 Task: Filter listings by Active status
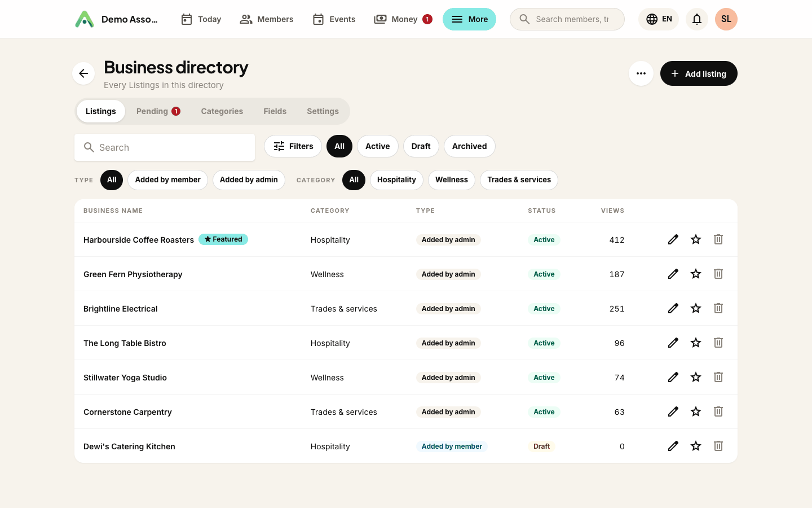pos(378,146)
